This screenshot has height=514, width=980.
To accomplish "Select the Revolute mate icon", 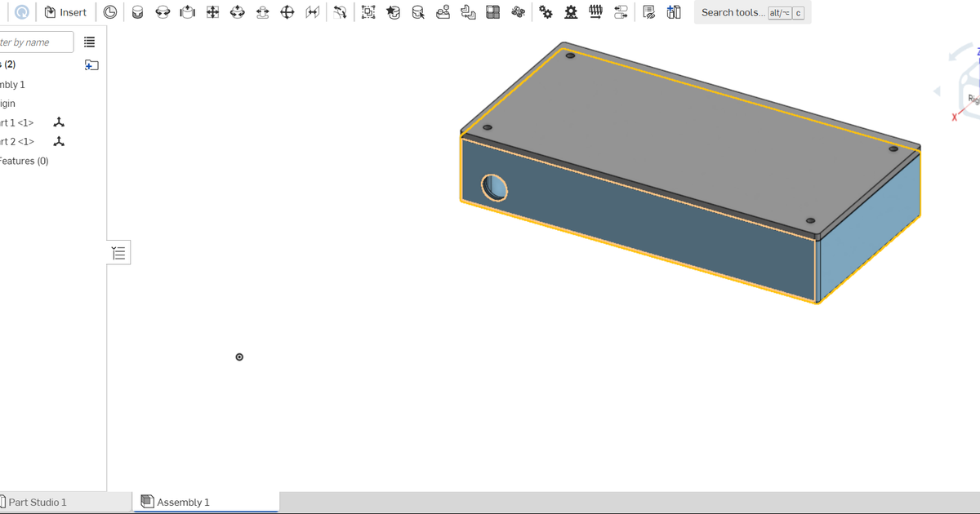I will click(x=163, y=11).
